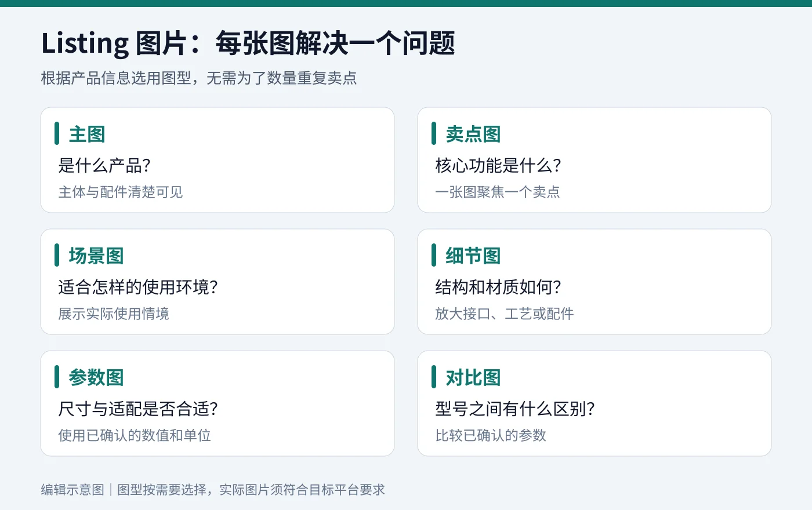The width and height of the screenshot is (812, 510).
Task: Click the footer label '编辑示意图'
Action: tap(72, 490)
